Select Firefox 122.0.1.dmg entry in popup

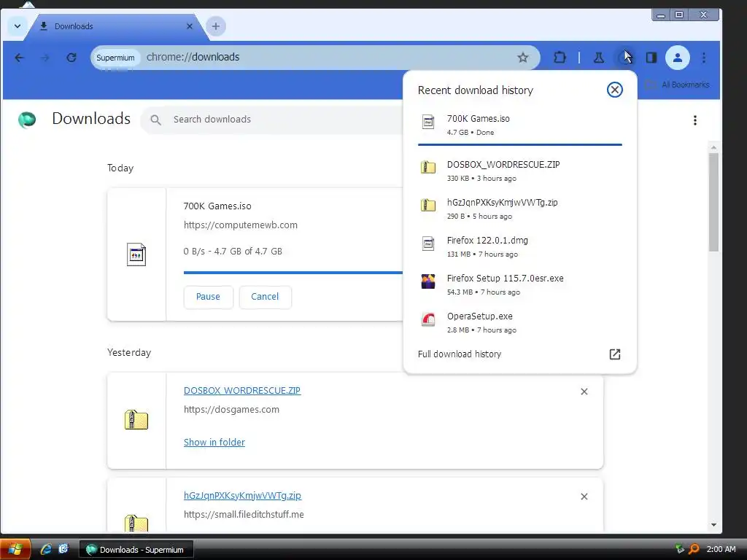click(519, 246)
